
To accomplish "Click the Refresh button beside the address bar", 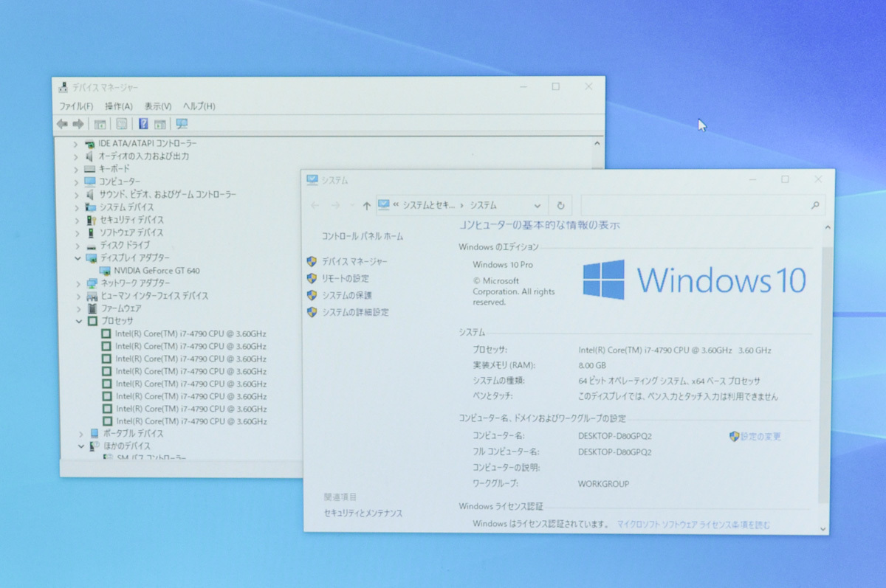I will click(561, 206).
